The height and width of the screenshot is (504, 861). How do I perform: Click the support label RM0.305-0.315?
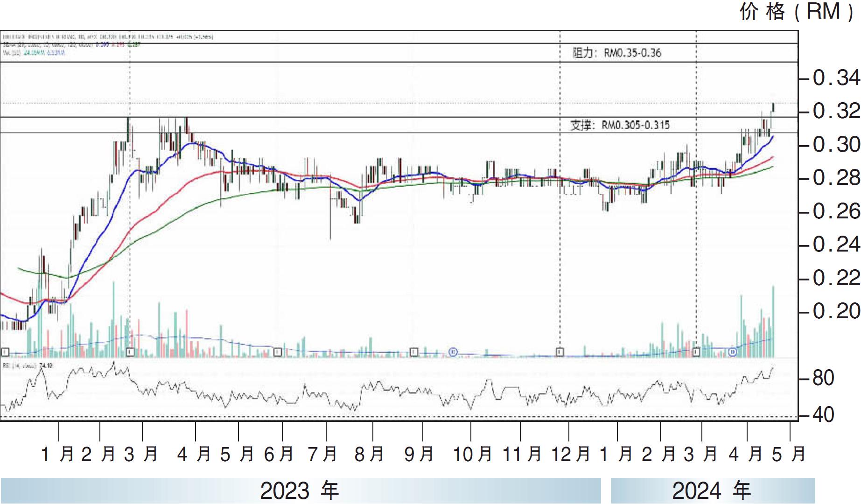(x=619, y=125)
